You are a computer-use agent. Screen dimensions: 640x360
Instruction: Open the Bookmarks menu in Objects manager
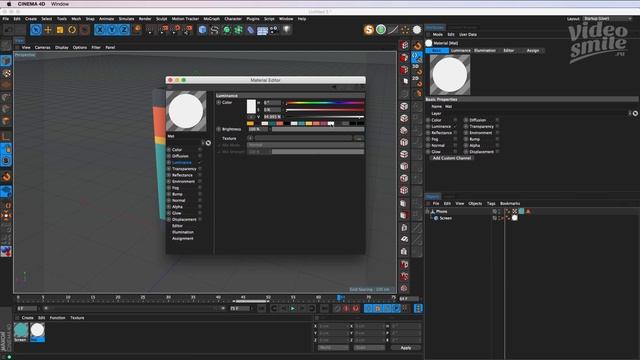[x=510, y=203]
